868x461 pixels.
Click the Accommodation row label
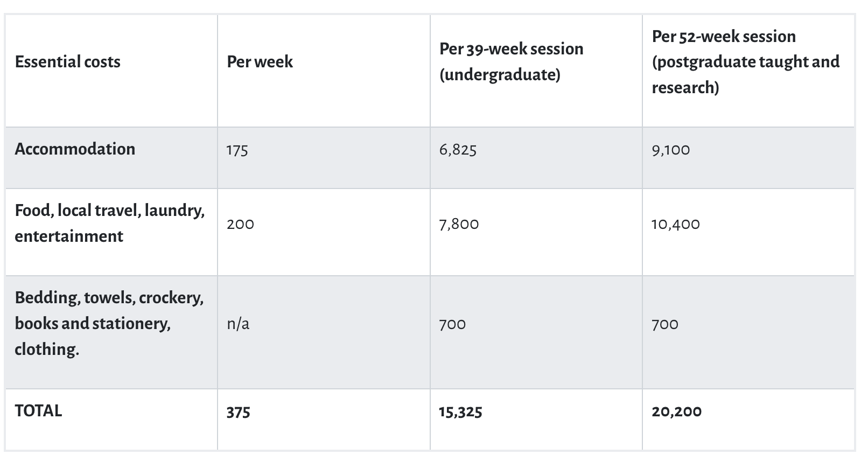coord(75,149)
